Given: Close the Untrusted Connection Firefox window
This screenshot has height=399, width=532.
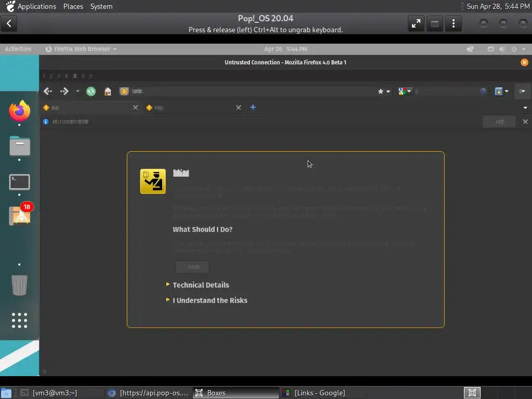Looking at the screenshot, I should (524, 62).
